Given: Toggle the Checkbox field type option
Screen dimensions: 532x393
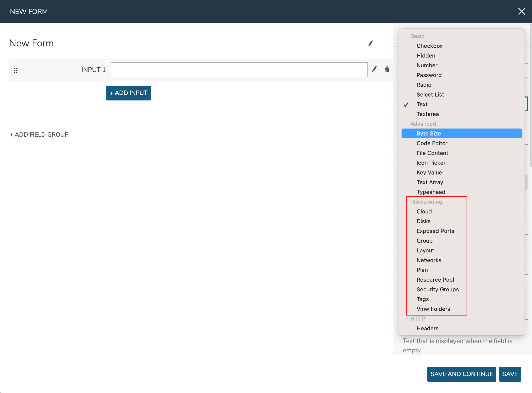Looking at the screenshot, I should point(429,45).
